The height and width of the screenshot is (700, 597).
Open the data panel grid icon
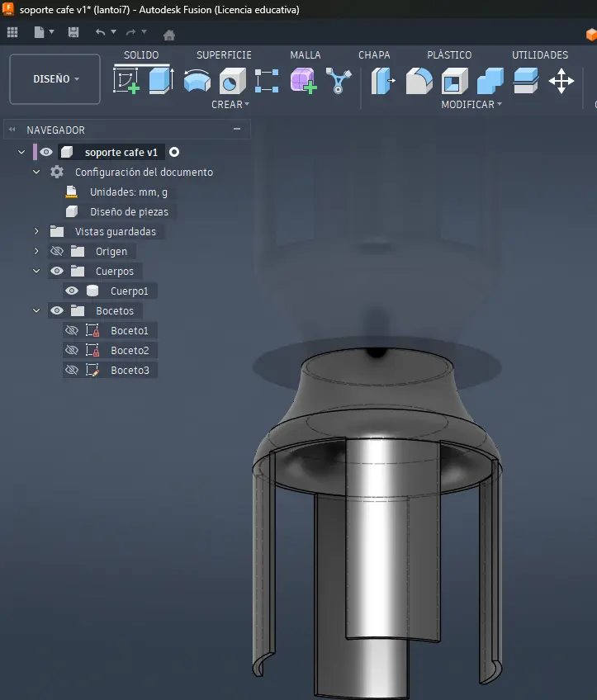coord(12,32)
